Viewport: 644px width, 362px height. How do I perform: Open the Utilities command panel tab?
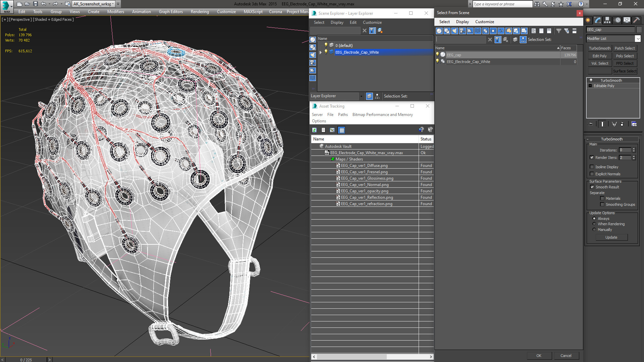(x=636, y=20)
